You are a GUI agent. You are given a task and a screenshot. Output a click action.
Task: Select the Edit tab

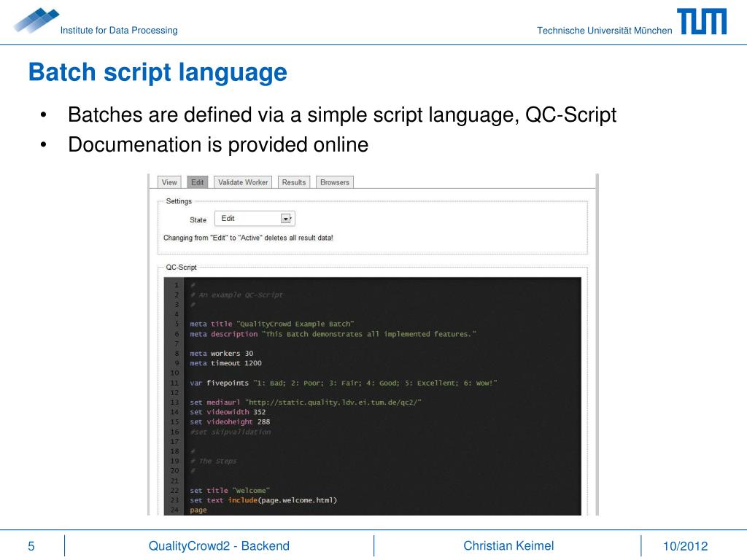tap(197, 182)
